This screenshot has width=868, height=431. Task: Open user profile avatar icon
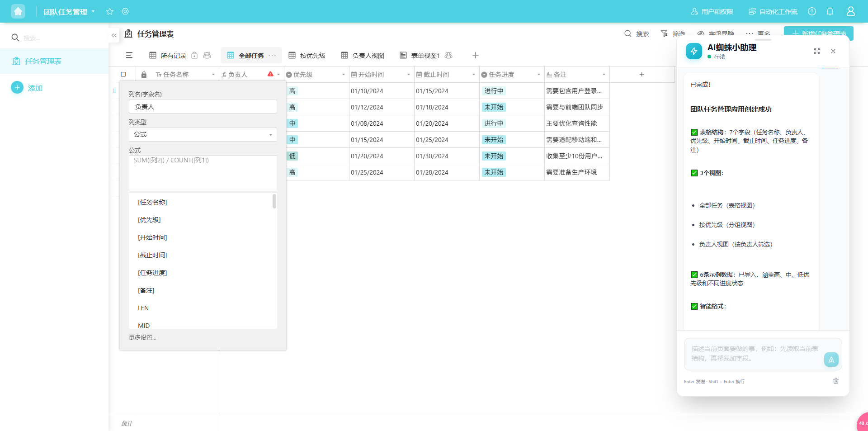click(x=851, y=11)
